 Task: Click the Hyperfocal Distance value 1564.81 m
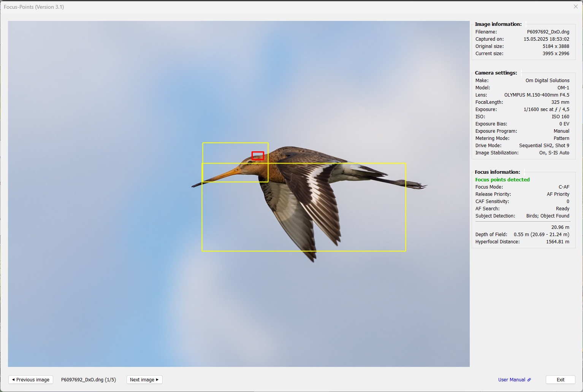[x=557, y=241]
